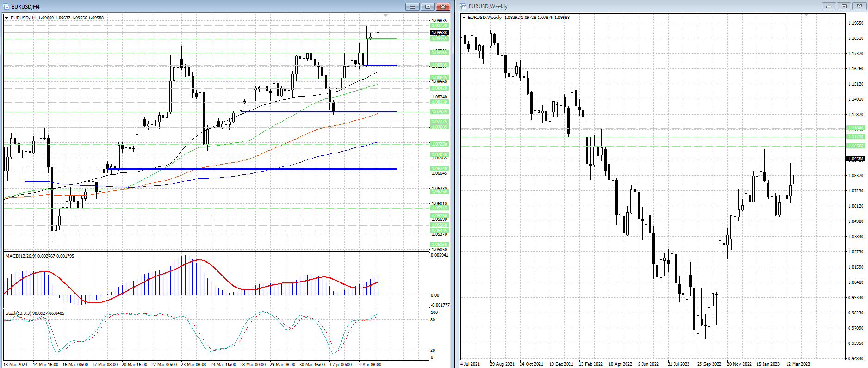This screenshot has height=368, width=868.
Task: Click the Weekly time label 12 Mar 2023
Action: pos(798,364)
